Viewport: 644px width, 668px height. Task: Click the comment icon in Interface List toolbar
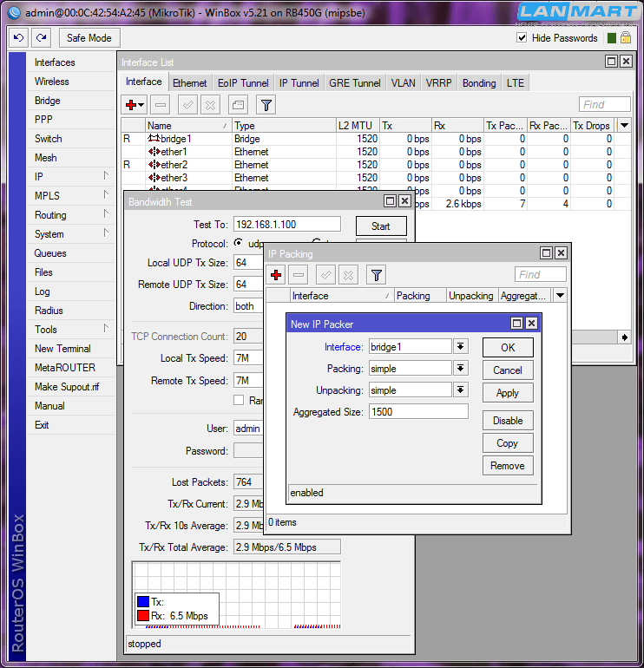click(x=239, y=105)
